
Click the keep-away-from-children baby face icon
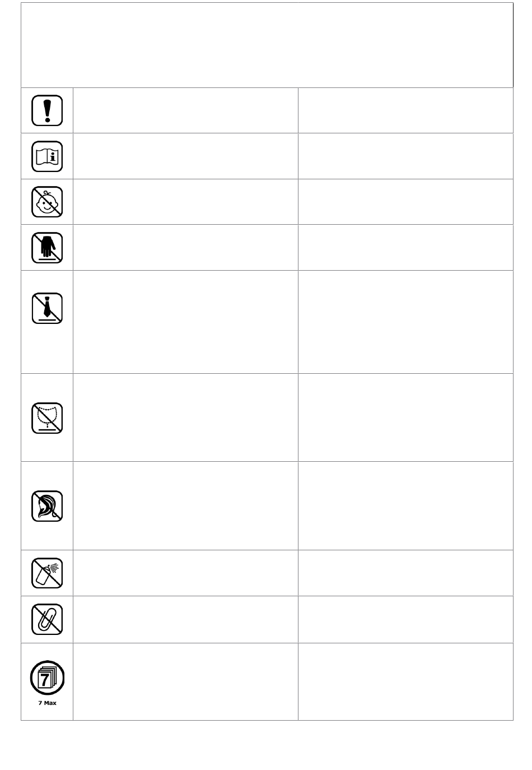coord(47,202)
